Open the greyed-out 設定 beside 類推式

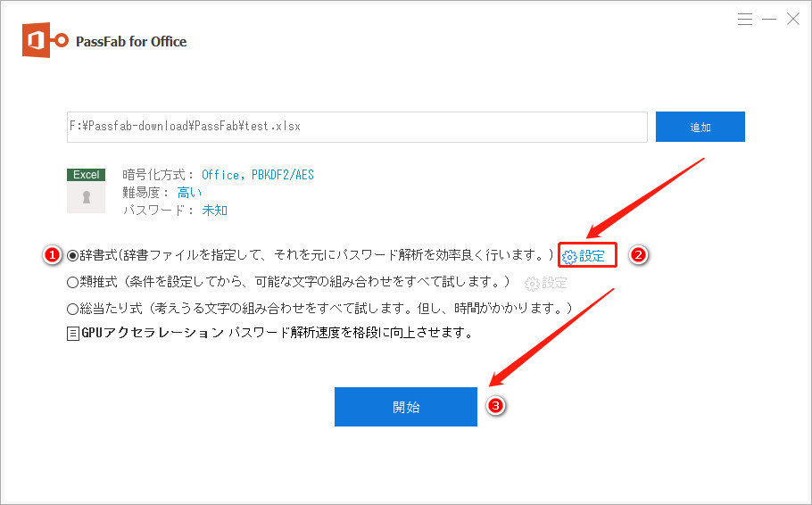point(546,284)
